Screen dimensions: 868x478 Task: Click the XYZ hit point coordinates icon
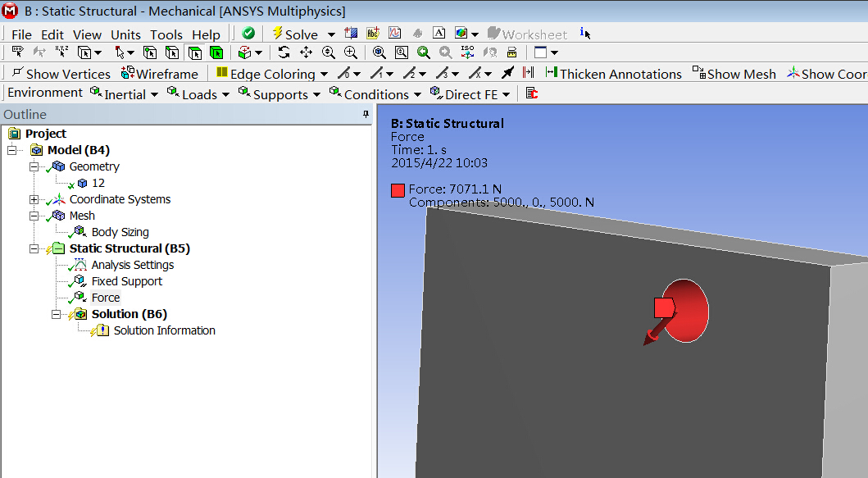pos(61,52)
